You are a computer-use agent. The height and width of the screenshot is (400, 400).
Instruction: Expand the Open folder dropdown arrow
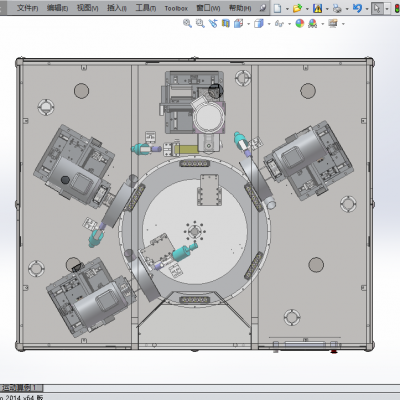point(307,8)
